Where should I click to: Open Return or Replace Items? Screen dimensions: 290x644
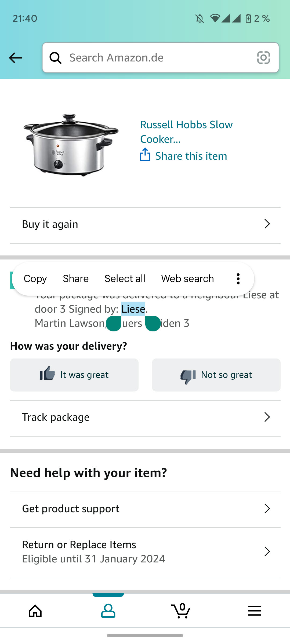coord(145,551)
